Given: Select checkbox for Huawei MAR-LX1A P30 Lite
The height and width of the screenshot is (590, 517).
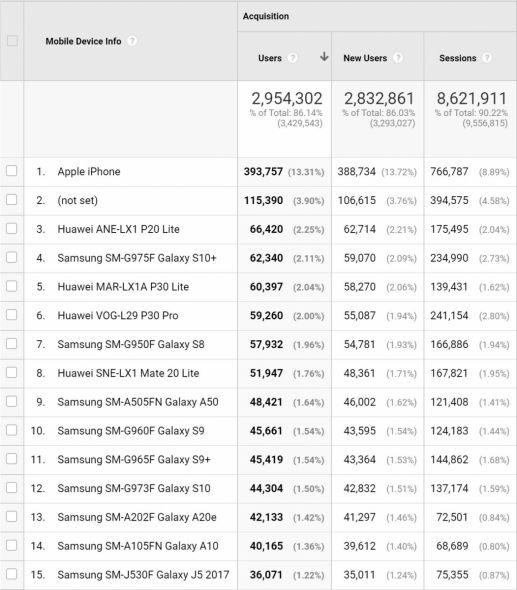Looking at the screenshot, I should coord(12,286).
